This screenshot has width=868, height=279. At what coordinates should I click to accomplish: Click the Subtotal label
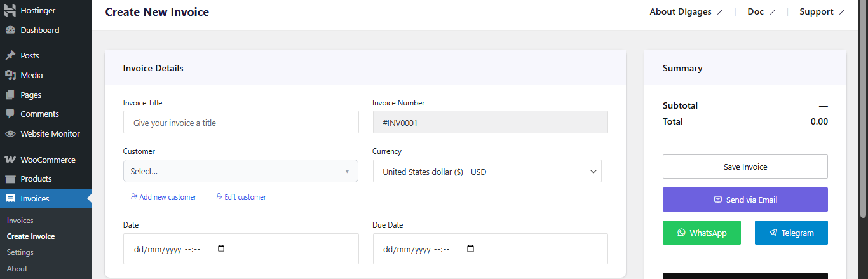680,105
